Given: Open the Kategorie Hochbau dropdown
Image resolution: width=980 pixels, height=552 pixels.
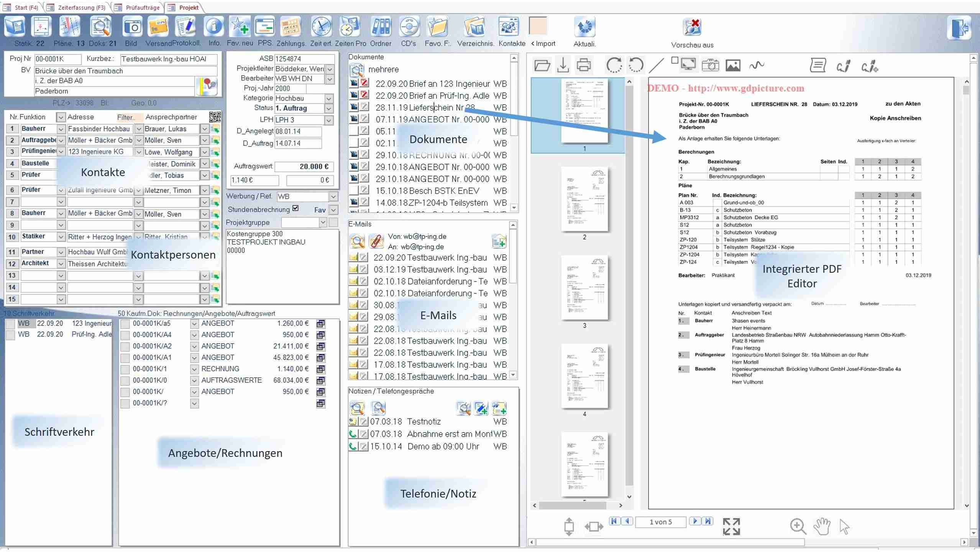Looking at the screenshot, I should pos(329,99).
